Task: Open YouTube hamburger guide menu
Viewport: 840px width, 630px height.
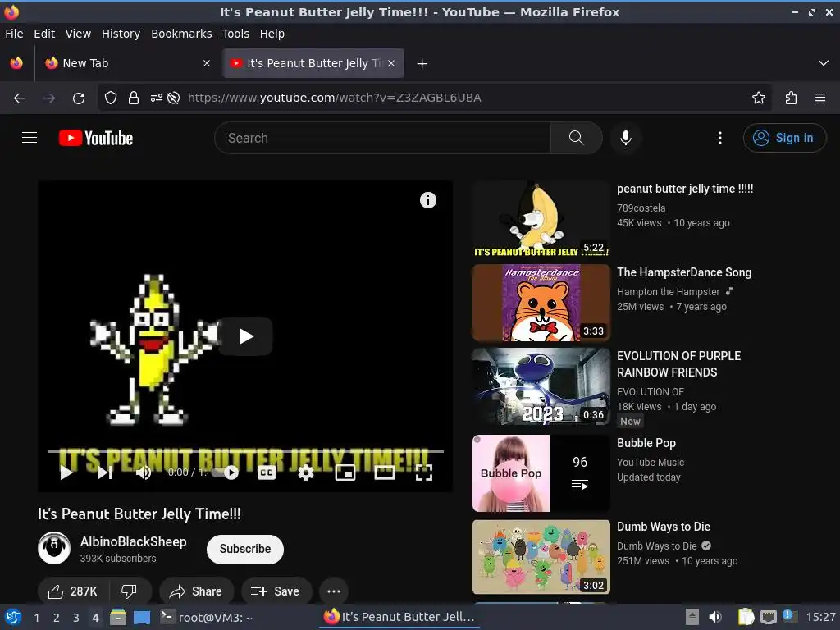Action: (30, 138)
